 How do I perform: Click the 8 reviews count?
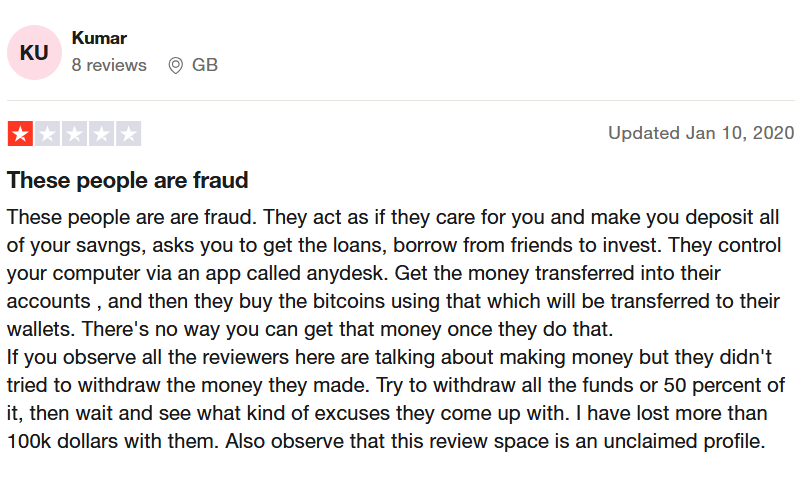click(109, 65)
